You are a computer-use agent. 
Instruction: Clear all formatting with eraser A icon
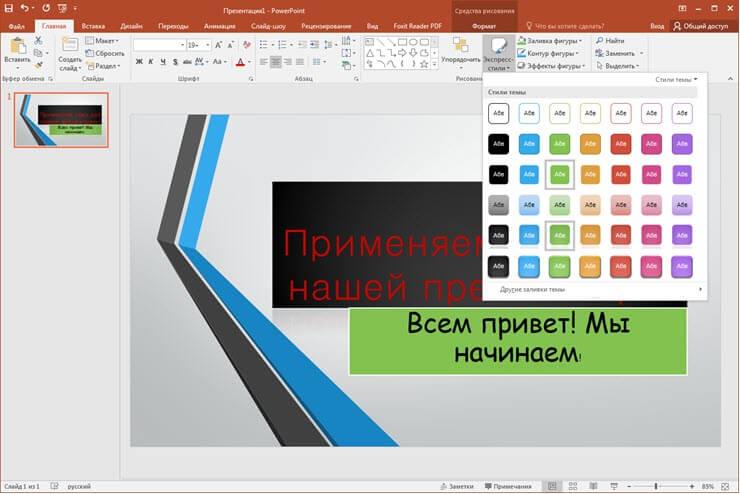coord(247,45)
